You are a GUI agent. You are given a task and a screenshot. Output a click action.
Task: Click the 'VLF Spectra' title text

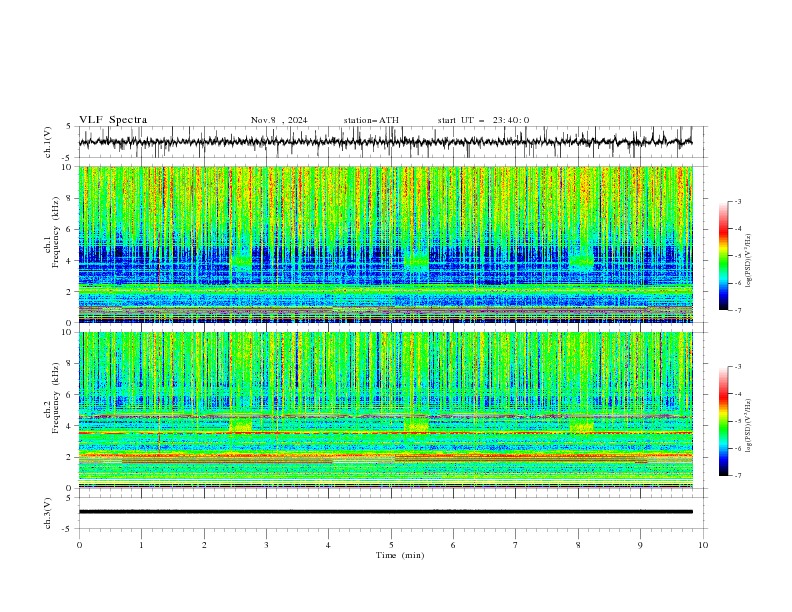pyautogui.click(x=113, y=120)
